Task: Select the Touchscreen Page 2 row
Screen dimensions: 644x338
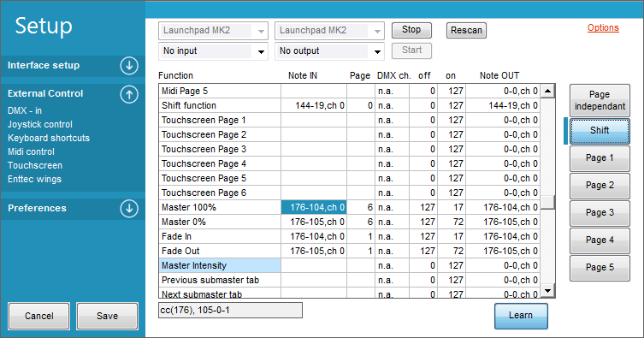Action: (349, 134)
